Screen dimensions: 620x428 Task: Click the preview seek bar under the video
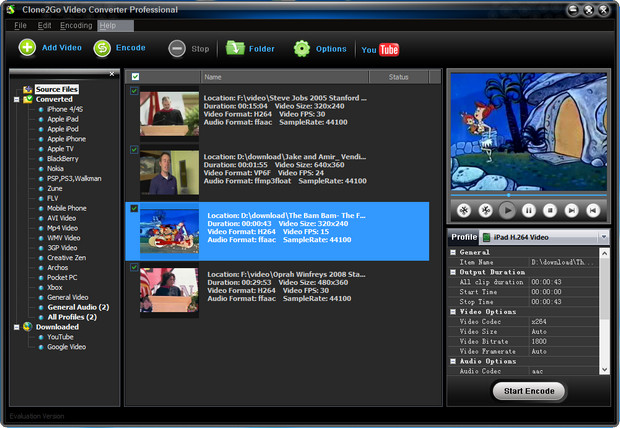pos(529,195)
